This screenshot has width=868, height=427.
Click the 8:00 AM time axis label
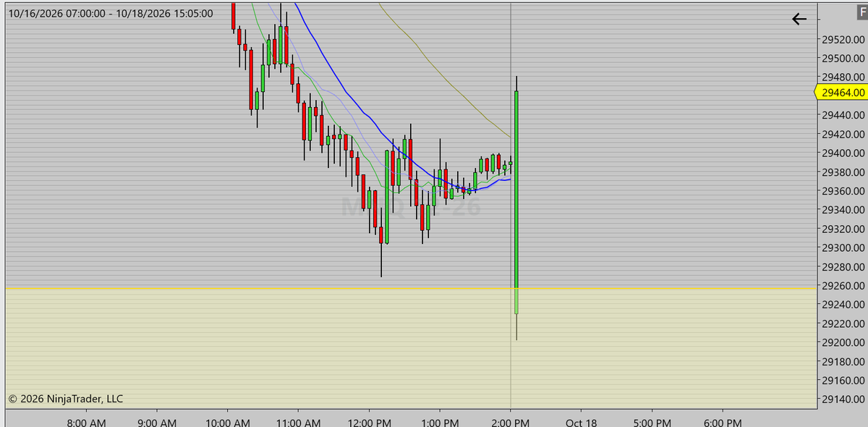tap(86, 423)
